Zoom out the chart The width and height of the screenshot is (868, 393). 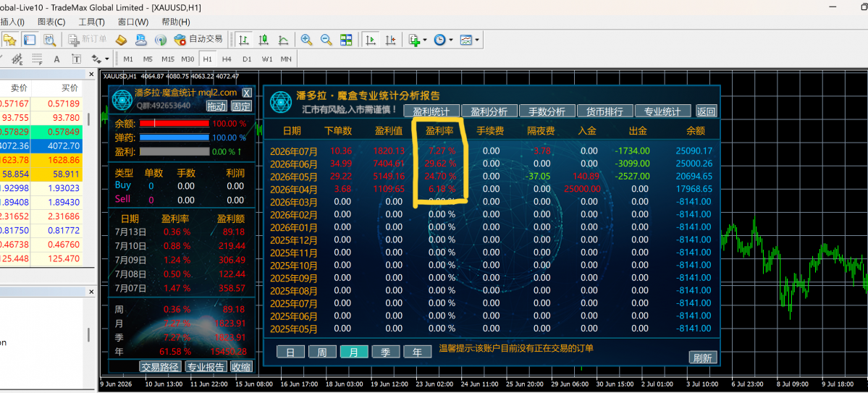(326, 39)
